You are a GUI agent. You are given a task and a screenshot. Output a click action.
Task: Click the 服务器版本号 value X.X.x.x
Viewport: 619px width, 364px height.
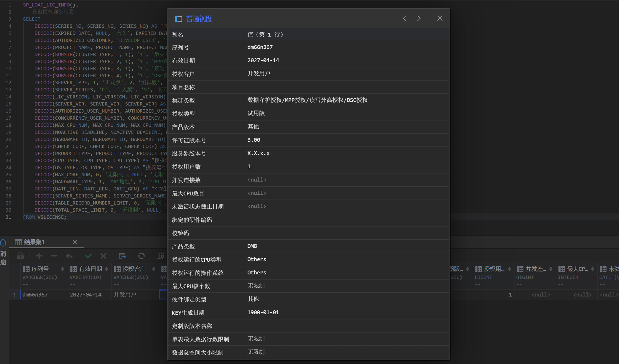259,153
